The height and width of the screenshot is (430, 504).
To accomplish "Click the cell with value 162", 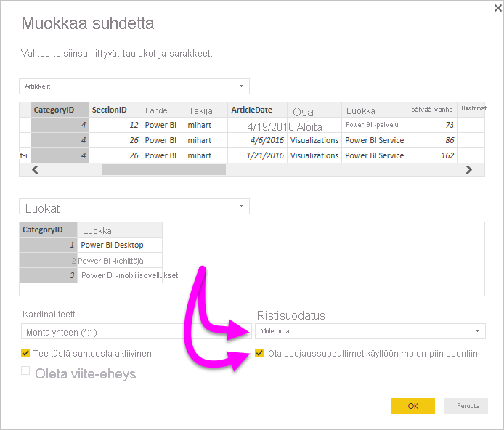I will click(x=432, y=155).
